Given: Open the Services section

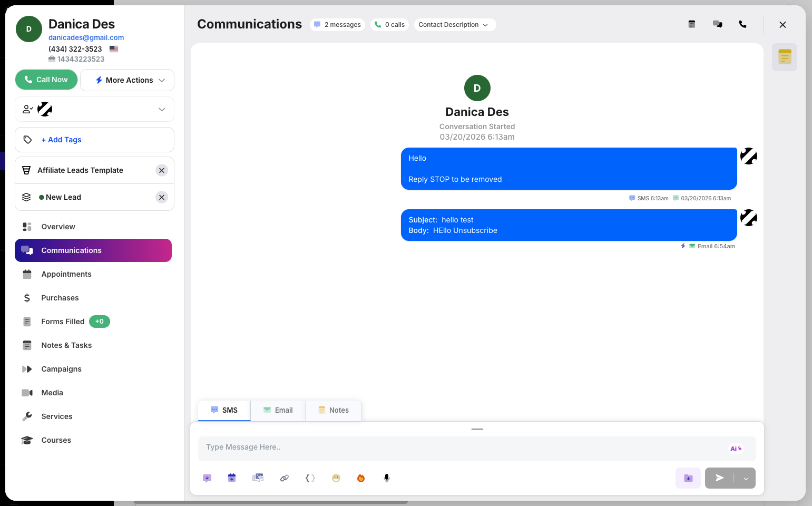Looking at the screenshot, I should [93, 416].
